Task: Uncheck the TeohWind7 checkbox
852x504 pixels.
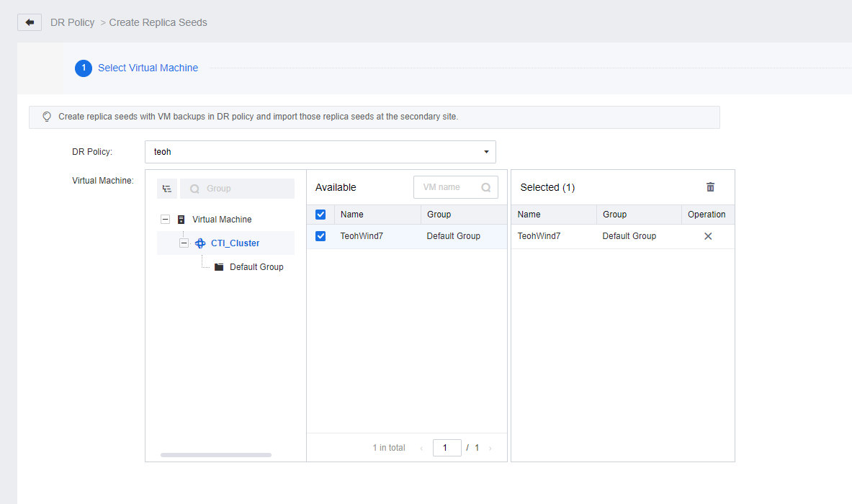Action: coord(320,236)
